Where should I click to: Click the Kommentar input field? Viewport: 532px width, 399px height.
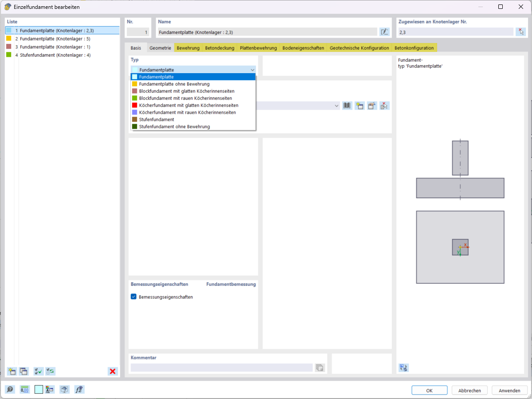point(222,368)
